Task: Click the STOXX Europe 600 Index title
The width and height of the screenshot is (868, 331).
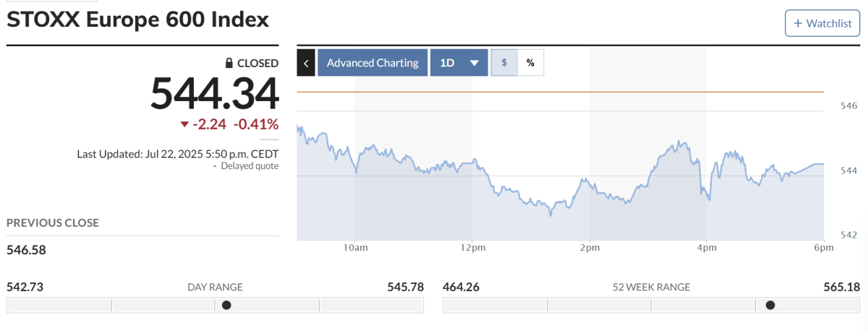Action: pyautogui.click(x=137, y=20)
